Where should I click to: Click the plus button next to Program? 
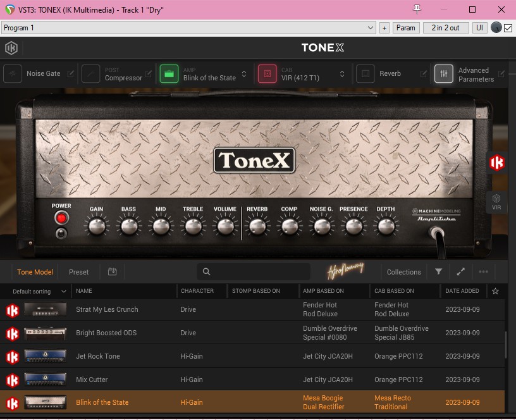tap(384, 28)
